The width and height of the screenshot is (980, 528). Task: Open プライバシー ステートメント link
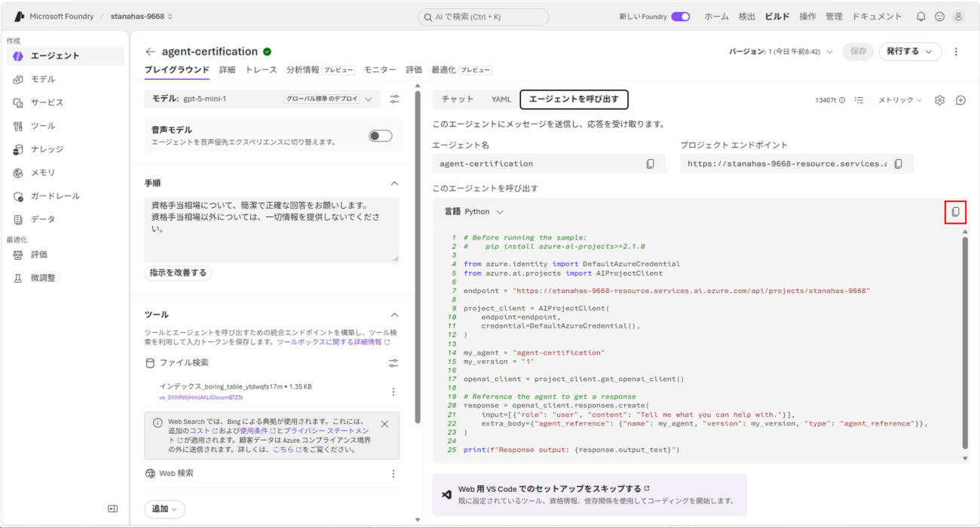(x=326, y=430)
